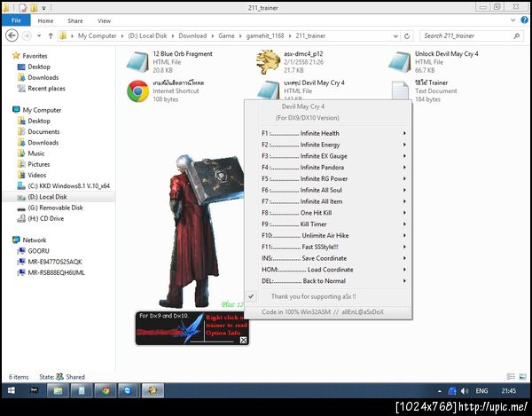
Task: Click the search magnifier icon
Action: [x=516, y=35]
